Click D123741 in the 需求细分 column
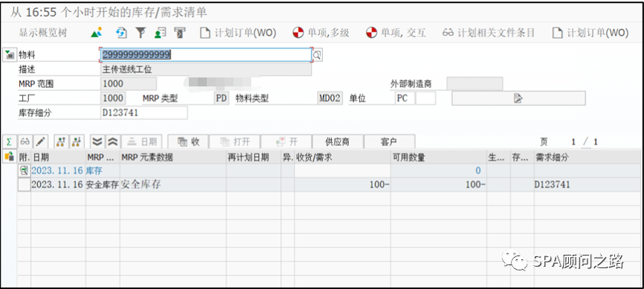Image resolution: width=644 pixels, height=289 pixels. 552,185
